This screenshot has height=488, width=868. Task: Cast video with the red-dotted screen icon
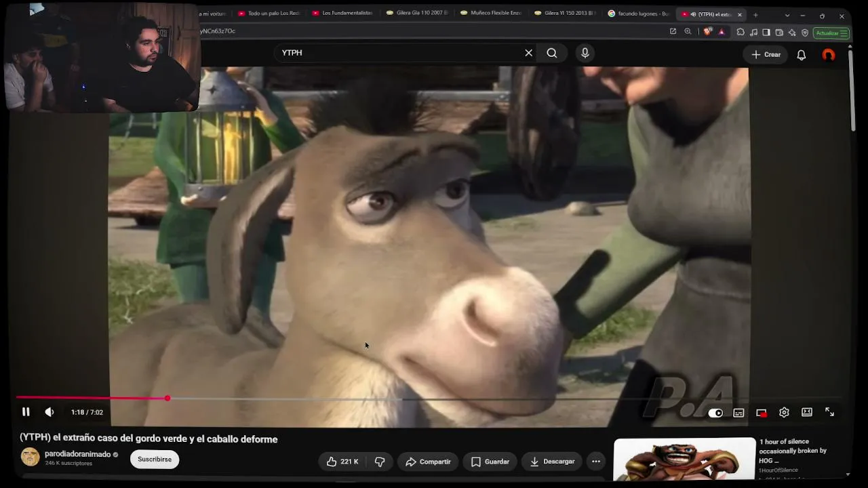(x=762, y=413)
